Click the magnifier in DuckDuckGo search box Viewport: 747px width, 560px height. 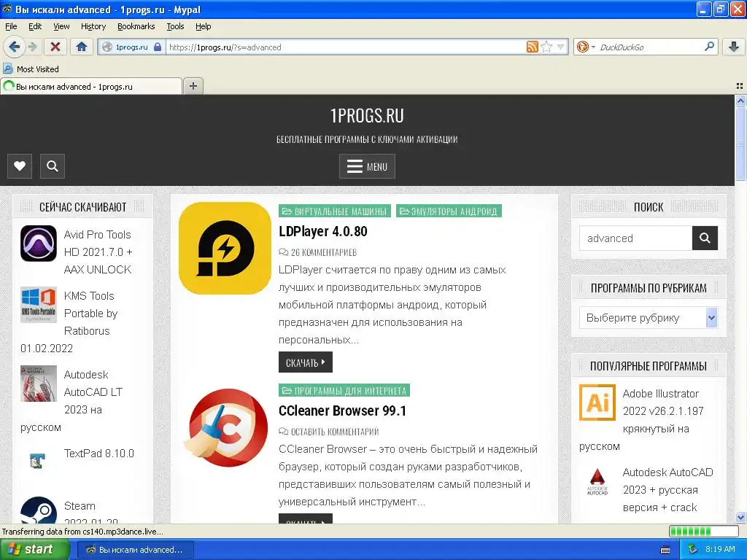pos(709,47)
